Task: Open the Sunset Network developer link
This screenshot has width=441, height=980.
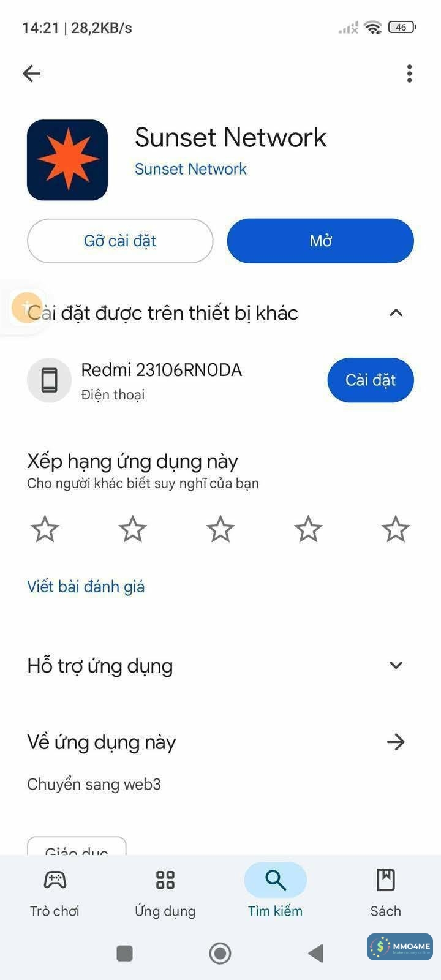Action: coord(190,169)
